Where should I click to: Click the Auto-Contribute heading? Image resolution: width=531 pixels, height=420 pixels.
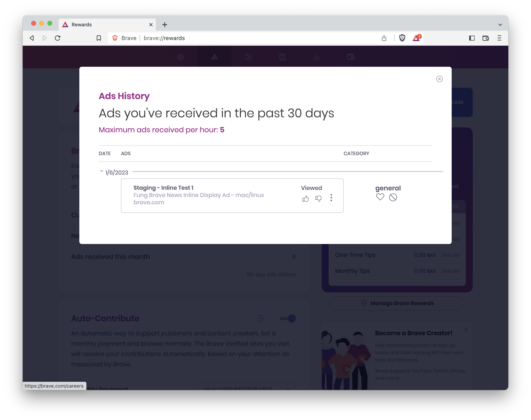coord(105,318)
